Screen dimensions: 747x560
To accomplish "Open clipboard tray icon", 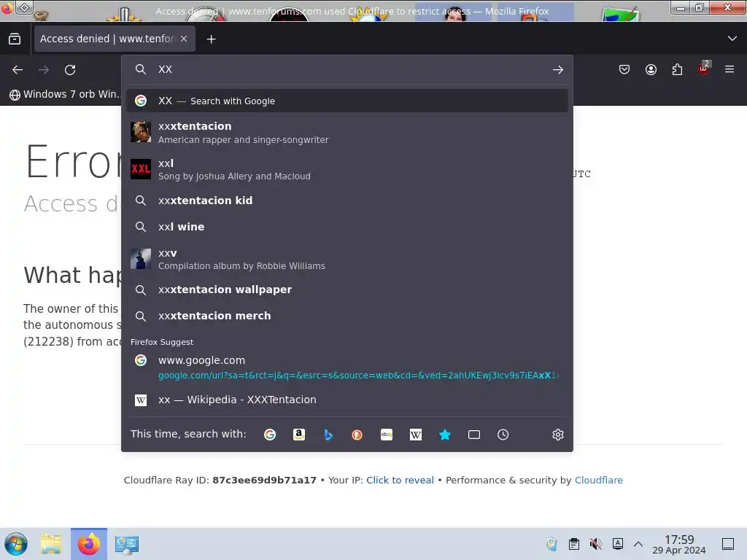I will click(574, 544).
